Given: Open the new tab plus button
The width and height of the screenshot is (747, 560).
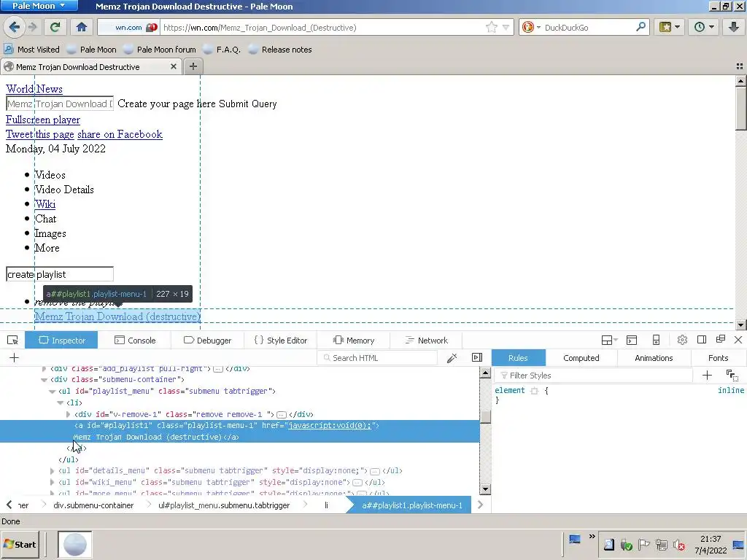Looking at the screenshot, I should (193, 66).
